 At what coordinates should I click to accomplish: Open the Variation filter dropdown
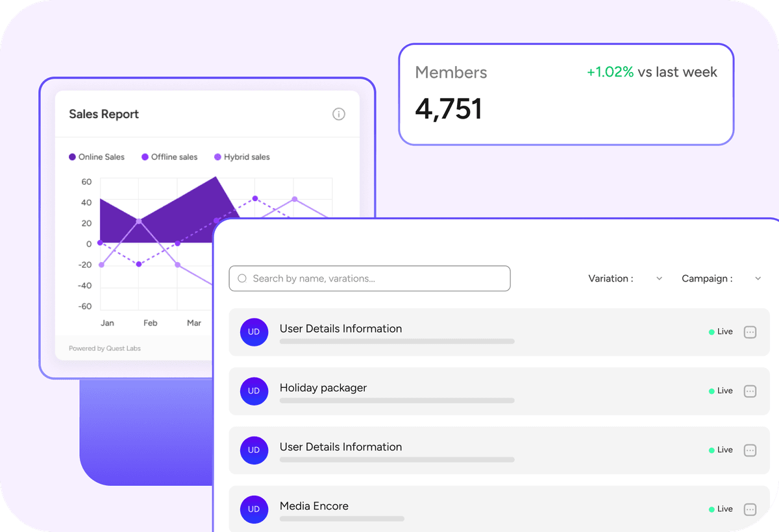[625, 278]
